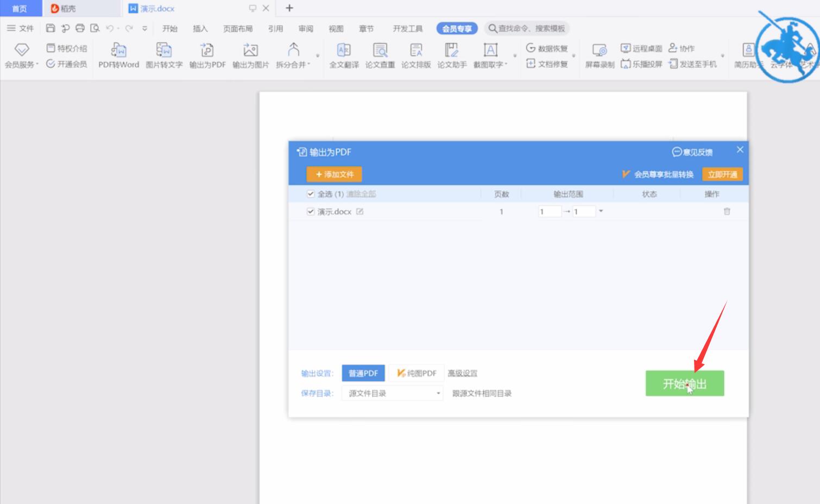Launch the 论文助手 assistant
This screenshot has width=820, height=504.
452,56
